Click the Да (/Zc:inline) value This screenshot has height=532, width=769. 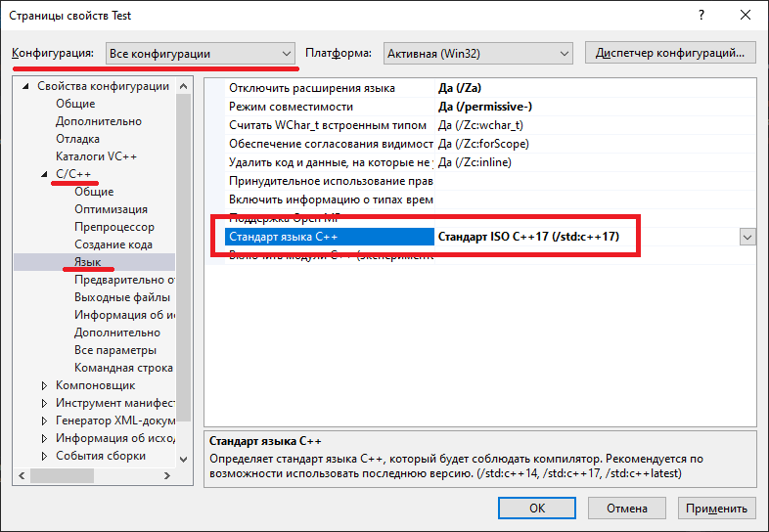(x=475, y=162)
